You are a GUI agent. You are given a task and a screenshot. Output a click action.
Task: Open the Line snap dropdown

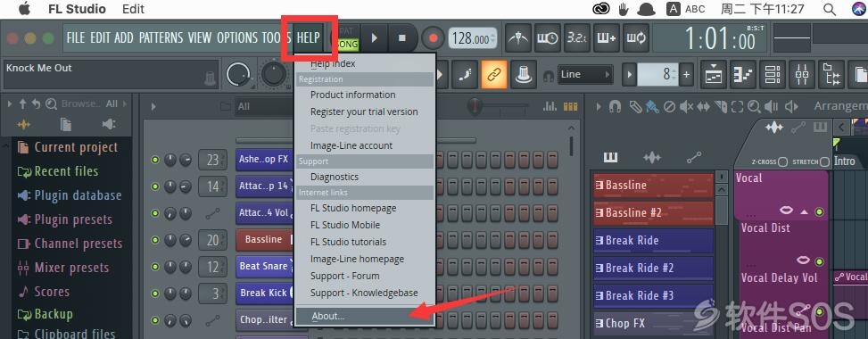[x=585, y=74]
